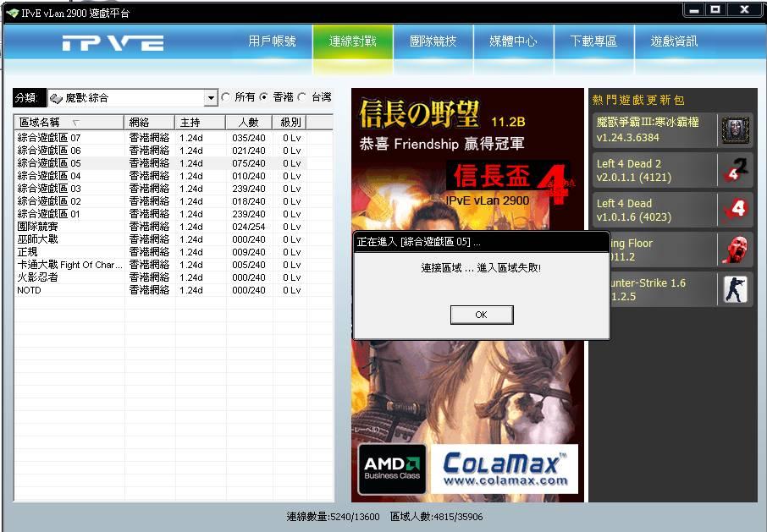Select the NOTD room row

click(x=161, y=290)
